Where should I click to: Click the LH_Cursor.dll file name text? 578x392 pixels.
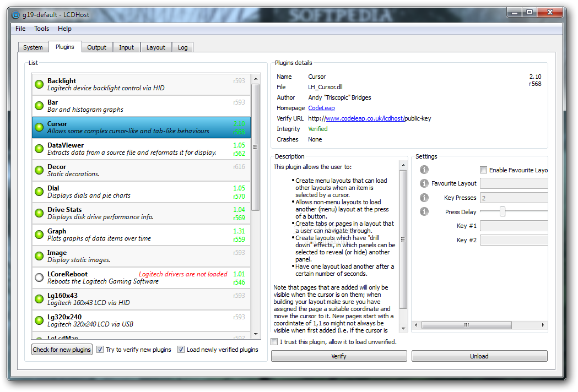(325, 87)
